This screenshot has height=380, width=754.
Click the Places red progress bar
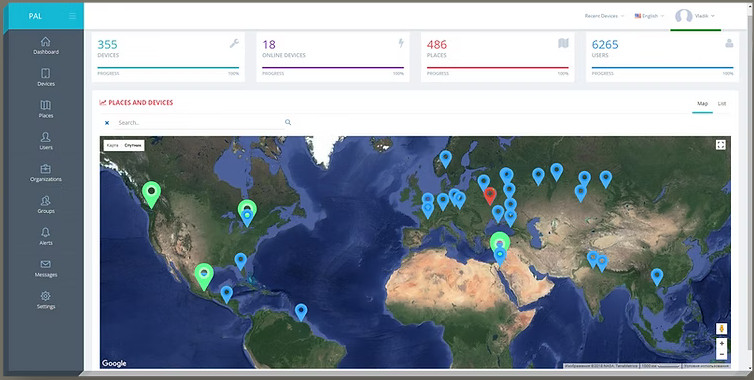tap(498, 67)
